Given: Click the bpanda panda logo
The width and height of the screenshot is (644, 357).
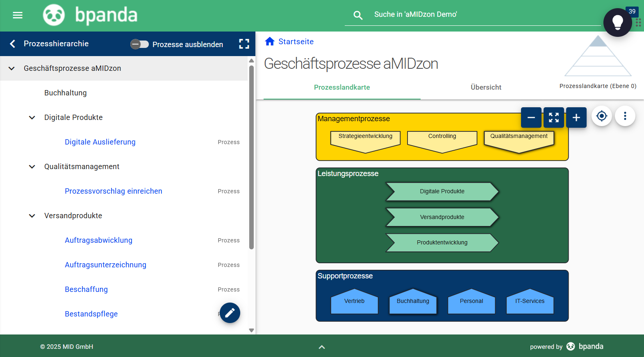Looking at the screenshot, I should pos(54,15).
